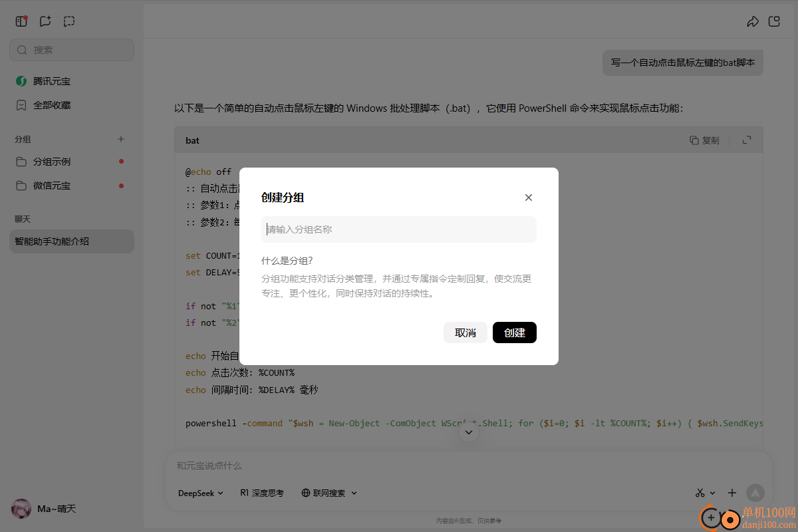The width and height of the screenshot is (798, 532).
Task: Click the folder icon beside 分组示例
Action: click(x=21, y=162)
